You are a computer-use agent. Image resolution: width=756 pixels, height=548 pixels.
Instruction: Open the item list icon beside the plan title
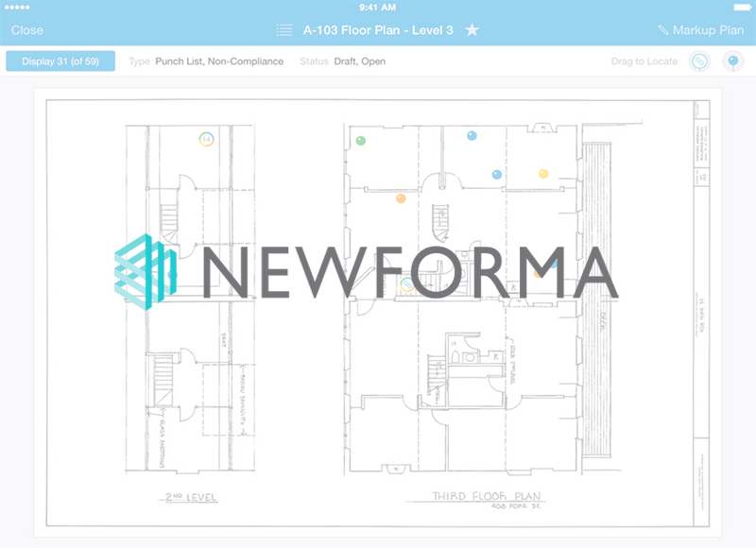pos(283,29)
